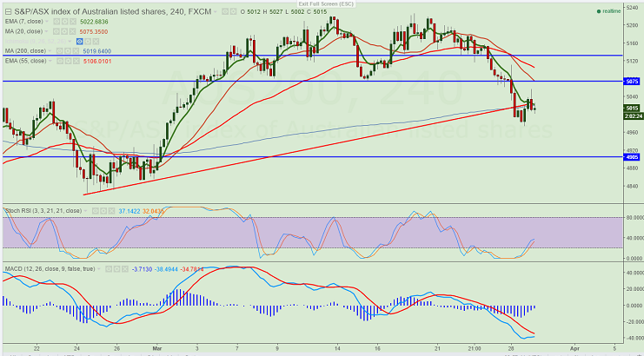Hide the MACD indicator
Viewport: 644px width, 356px height.
coord(109,269)
